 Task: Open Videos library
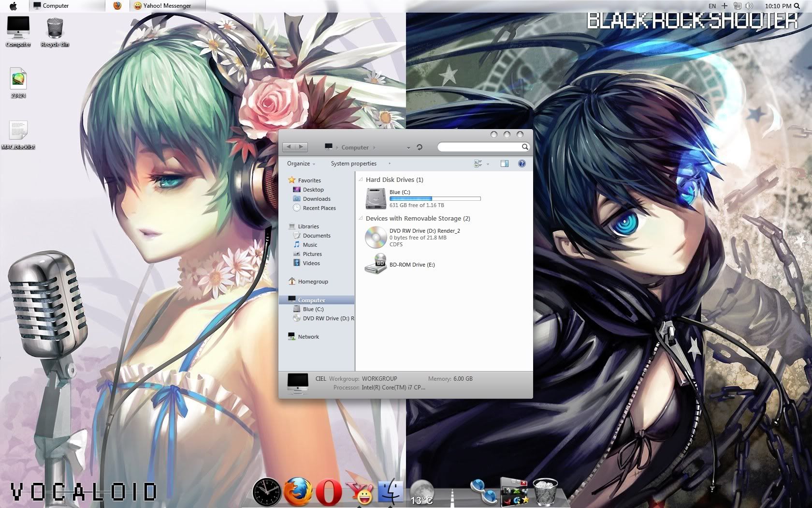[x=306, y=263]
